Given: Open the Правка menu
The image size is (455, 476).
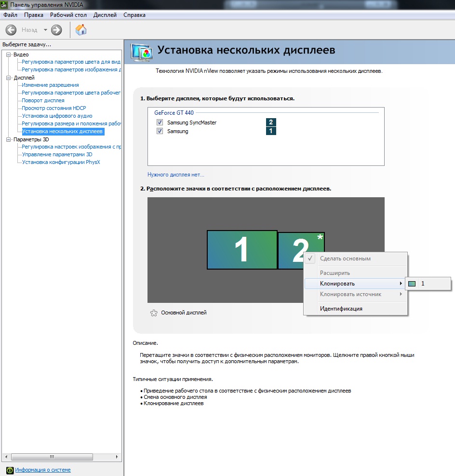Looking at the screenshot, I should [x=34, y=15].
